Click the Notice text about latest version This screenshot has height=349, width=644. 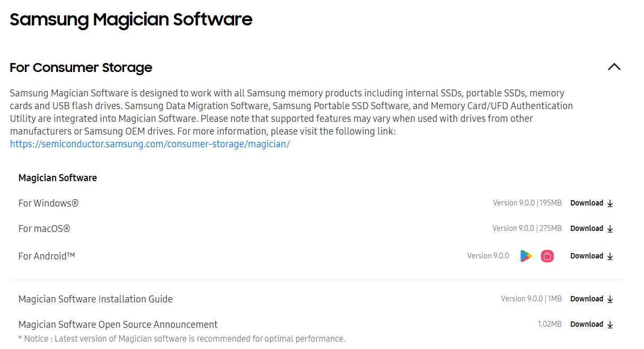[182, 339]
